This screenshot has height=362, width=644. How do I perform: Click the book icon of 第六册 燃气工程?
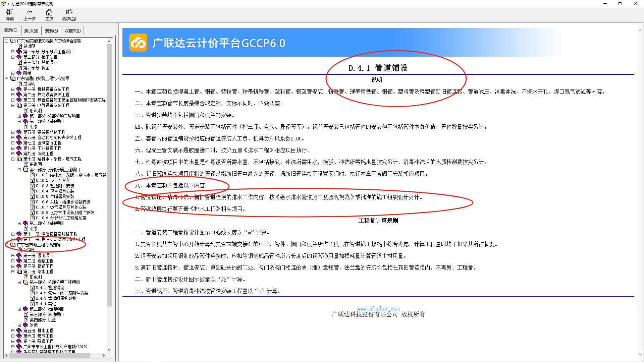pyautogui.click(x=19, y=336)
